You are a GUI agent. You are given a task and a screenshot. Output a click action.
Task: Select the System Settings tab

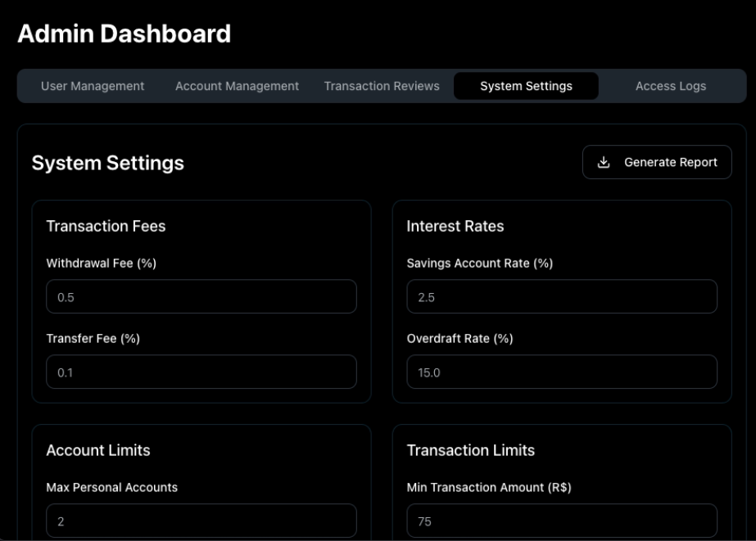[526, 86]
